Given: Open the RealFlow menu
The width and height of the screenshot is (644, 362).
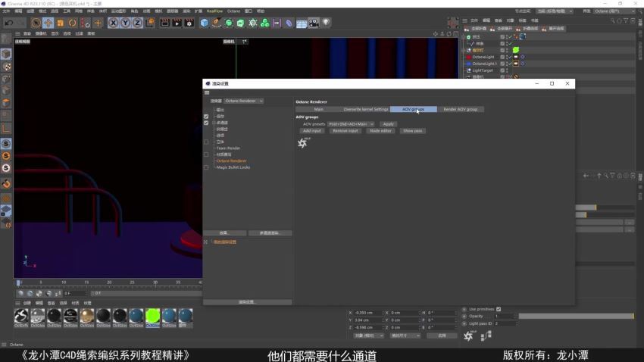Looking at the screenshot, I should pos(214,11).
